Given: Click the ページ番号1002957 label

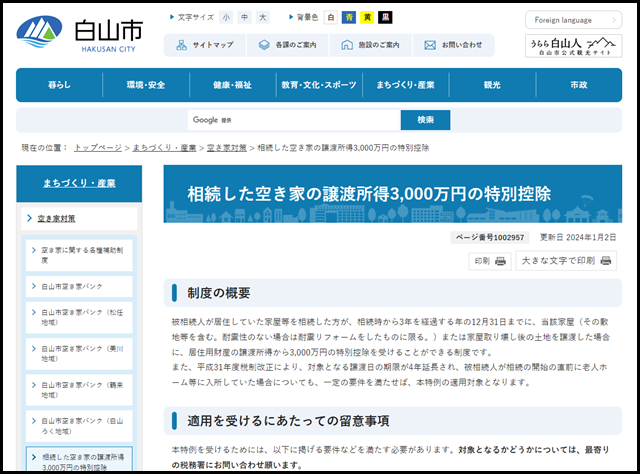Looking at the screenshot, I should pos(490,238).
